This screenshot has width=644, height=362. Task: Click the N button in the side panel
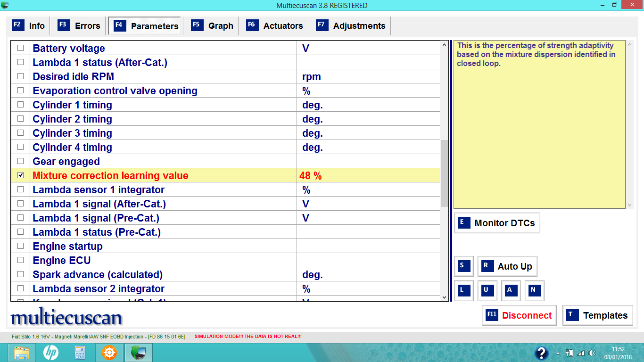tap(535, 291)
